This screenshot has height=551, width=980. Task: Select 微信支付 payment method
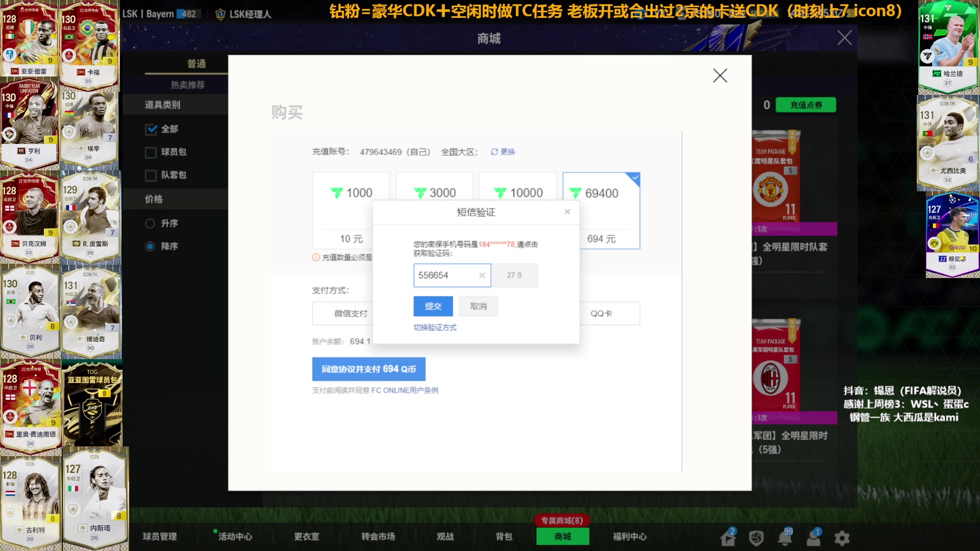click(343, 313)
